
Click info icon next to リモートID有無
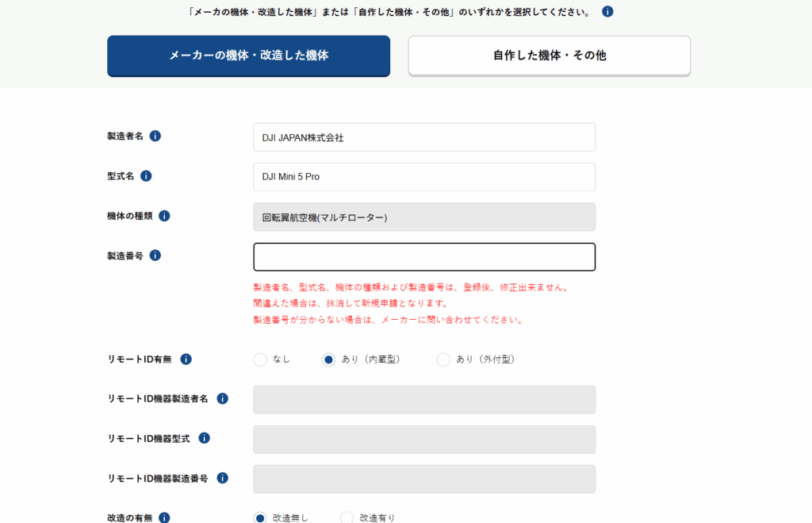(186, 360)
